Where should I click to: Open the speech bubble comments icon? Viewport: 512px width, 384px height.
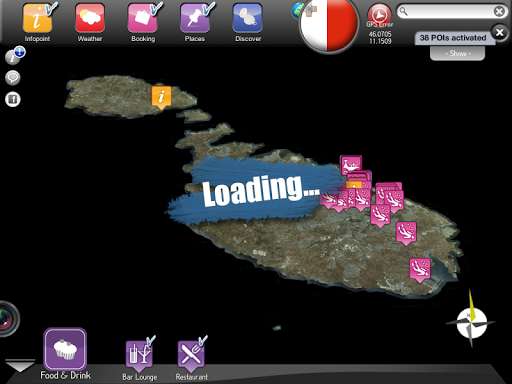(13, 78)
